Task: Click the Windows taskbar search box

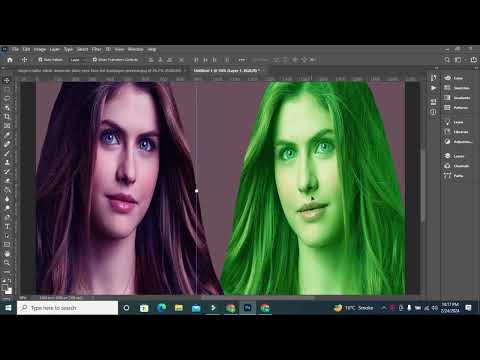Action: click(68, 308)
